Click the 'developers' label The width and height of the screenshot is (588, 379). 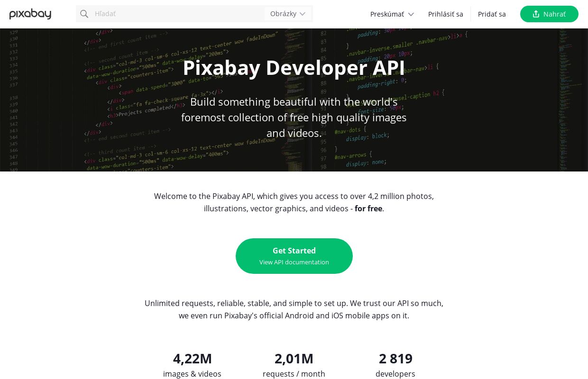[x=395, y=374]
